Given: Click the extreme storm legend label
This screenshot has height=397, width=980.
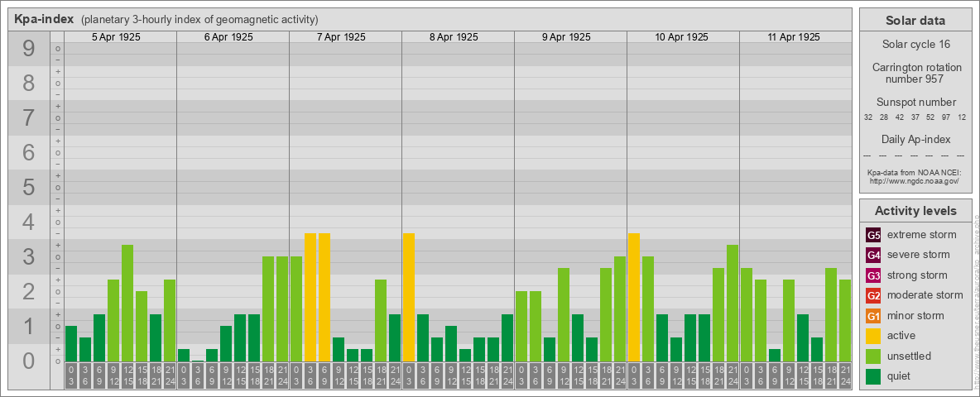Looking at the screenshot, I should point(922,235).
